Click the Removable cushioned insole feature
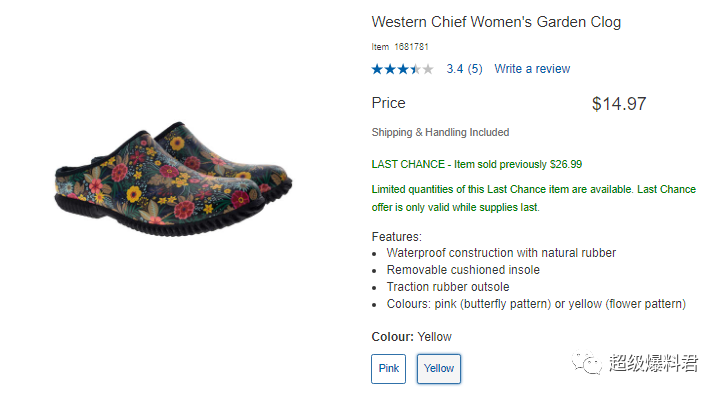This screenshot has width=722, height=396. 463,270
